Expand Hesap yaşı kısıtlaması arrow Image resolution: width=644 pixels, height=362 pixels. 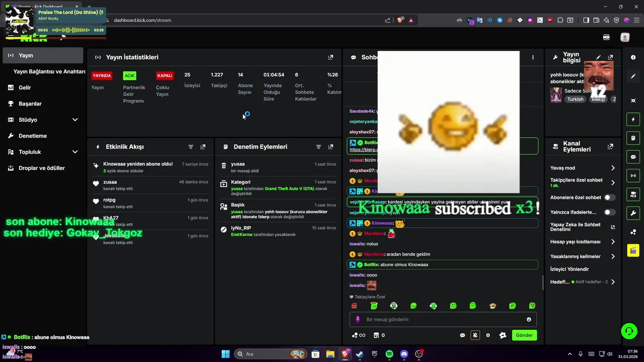613,242
